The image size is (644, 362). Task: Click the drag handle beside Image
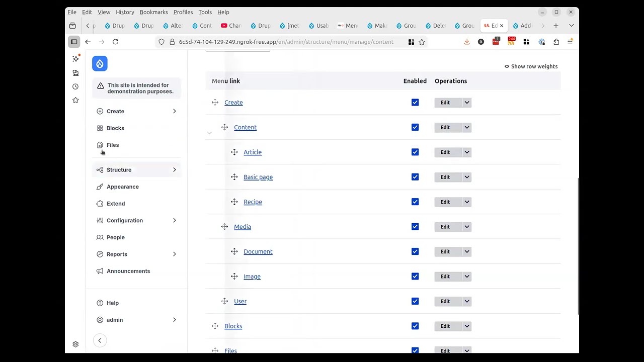tap(234, 277)
